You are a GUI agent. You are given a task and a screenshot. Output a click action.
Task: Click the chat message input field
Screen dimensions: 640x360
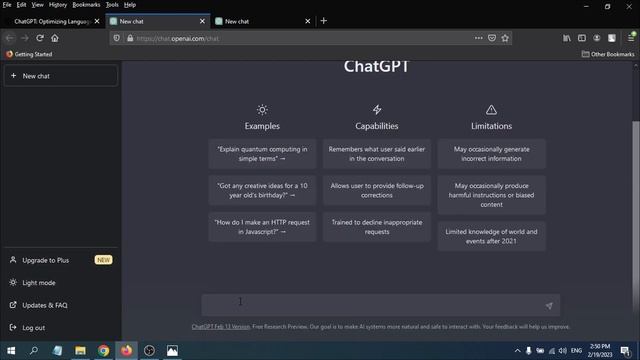[x=380, y=305]
